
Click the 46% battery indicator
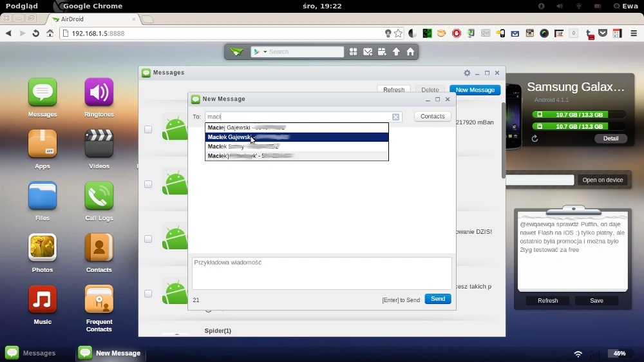click(620, 354)
